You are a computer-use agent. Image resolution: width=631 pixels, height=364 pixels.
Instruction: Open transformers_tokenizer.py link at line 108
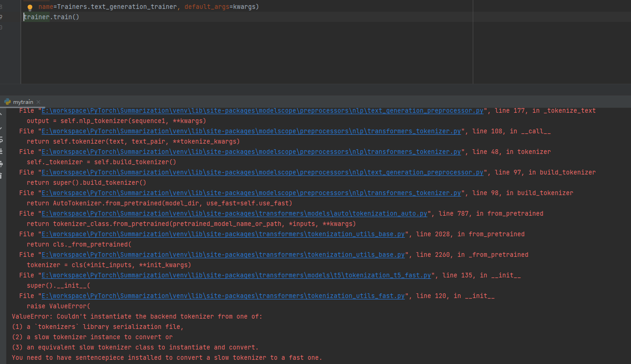pos(251,131)
